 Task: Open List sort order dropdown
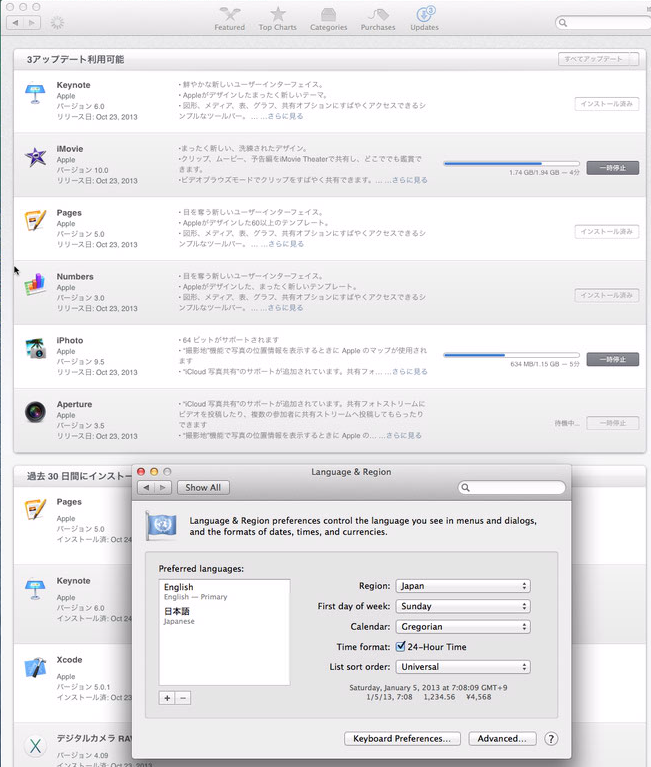[463, 667]
